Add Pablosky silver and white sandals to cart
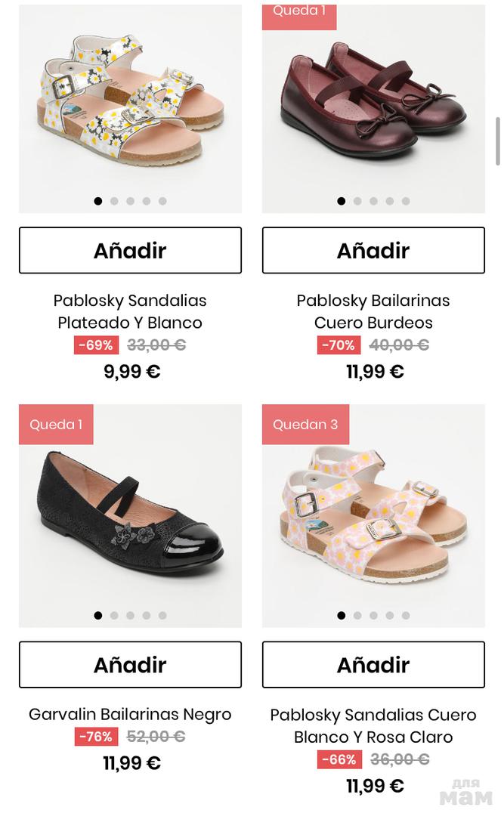 coord(130,250)
